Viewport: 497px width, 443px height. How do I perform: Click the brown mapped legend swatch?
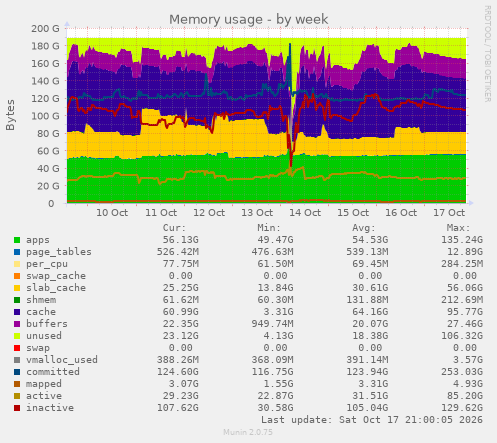point(17,384)
